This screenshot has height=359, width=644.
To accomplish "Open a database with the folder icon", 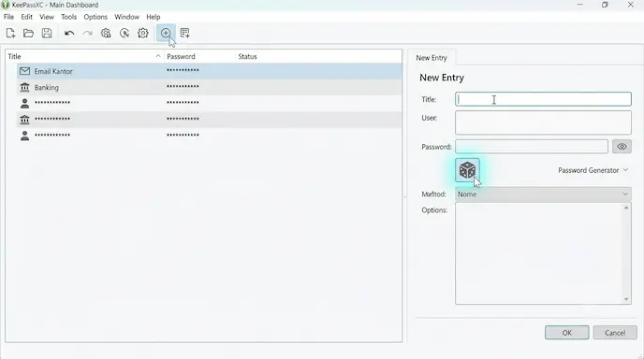I will 28,34.
